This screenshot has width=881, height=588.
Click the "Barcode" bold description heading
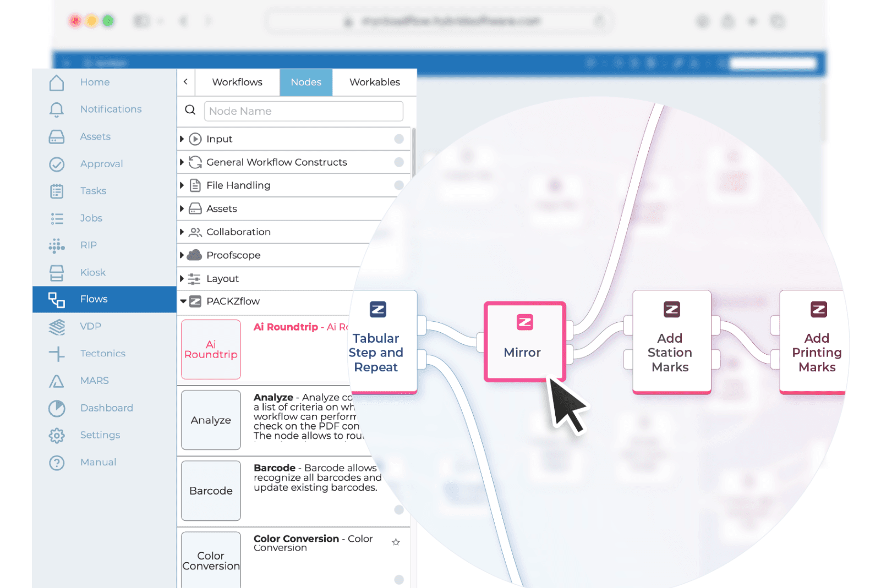[275, 468]
